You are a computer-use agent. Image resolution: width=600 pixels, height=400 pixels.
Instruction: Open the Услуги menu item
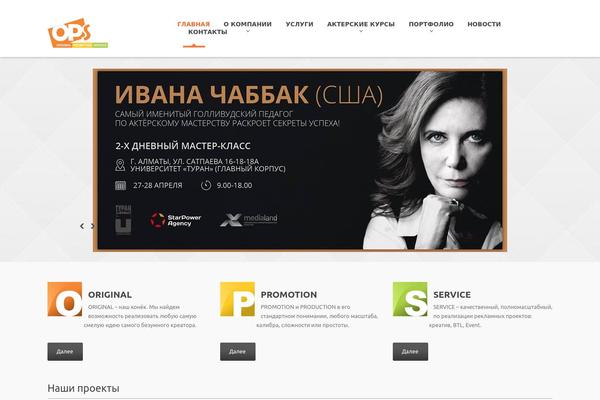pos(299,24)
